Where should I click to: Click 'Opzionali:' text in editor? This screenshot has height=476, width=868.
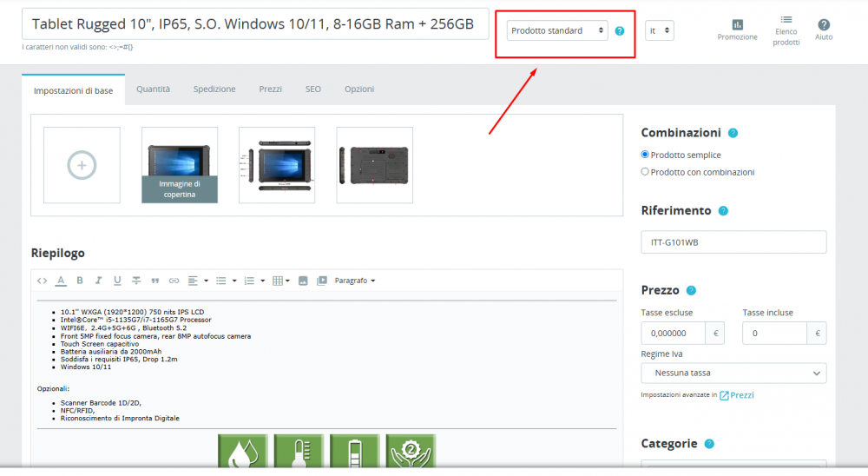[53, 389]
